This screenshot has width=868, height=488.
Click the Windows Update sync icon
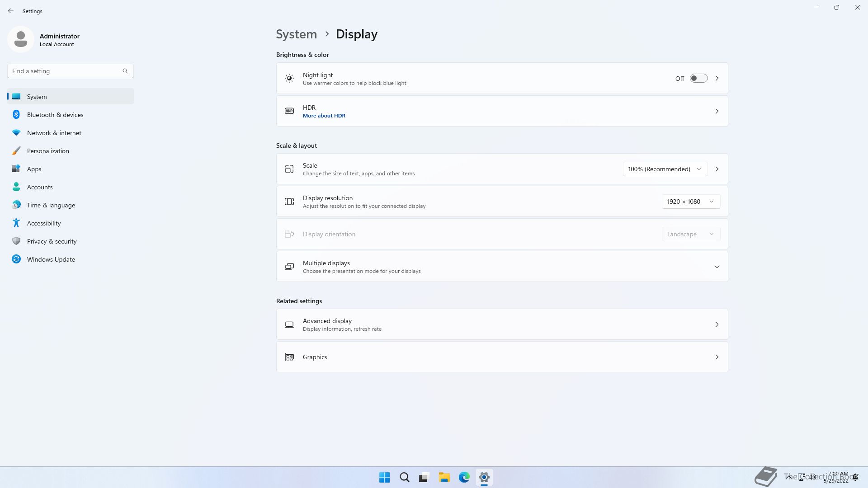16,259
